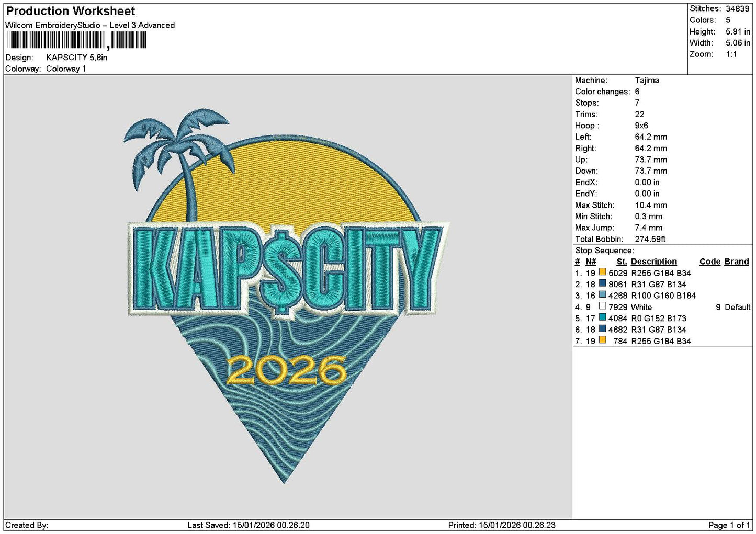Click the Max Jump value '7.4 mm'
This screenshot has width=756, height=534.
pos(648,228)
